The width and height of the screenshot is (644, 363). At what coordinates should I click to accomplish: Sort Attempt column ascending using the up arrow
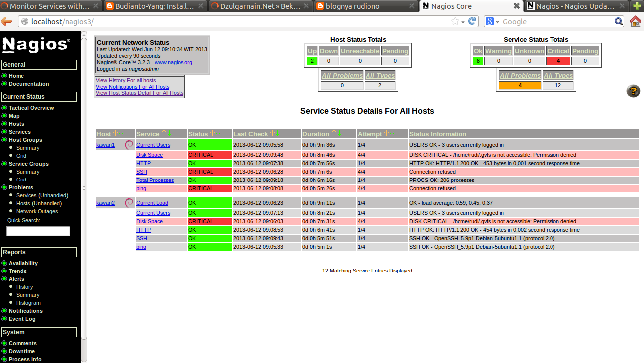386,133
